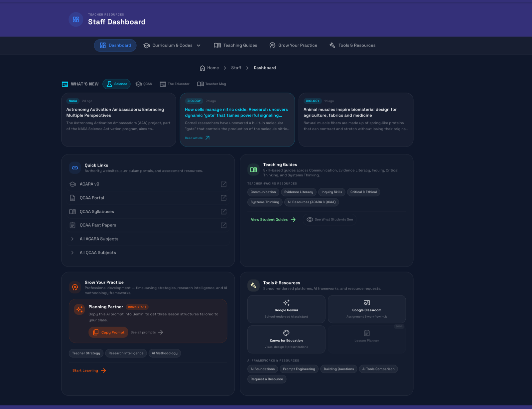Open the Building Questions chip
Viewport: 532px width, 409px height.
[x=338, y=369]
